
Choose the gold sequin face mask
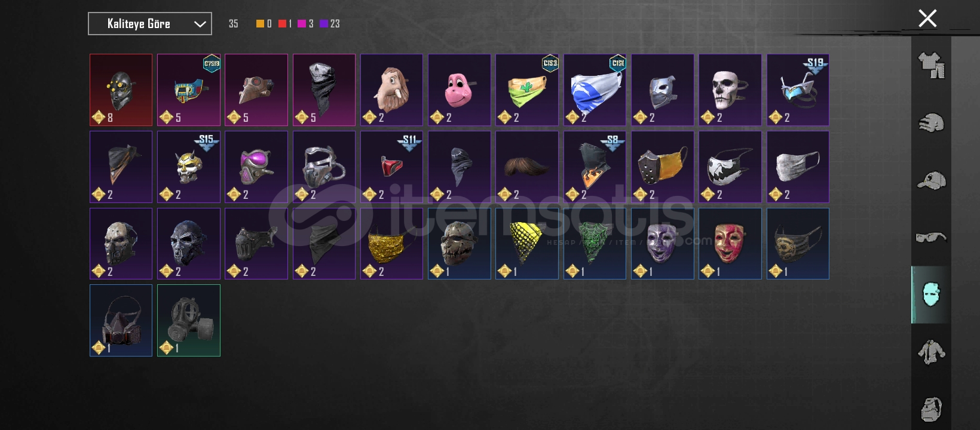click(x=391, y=244)
